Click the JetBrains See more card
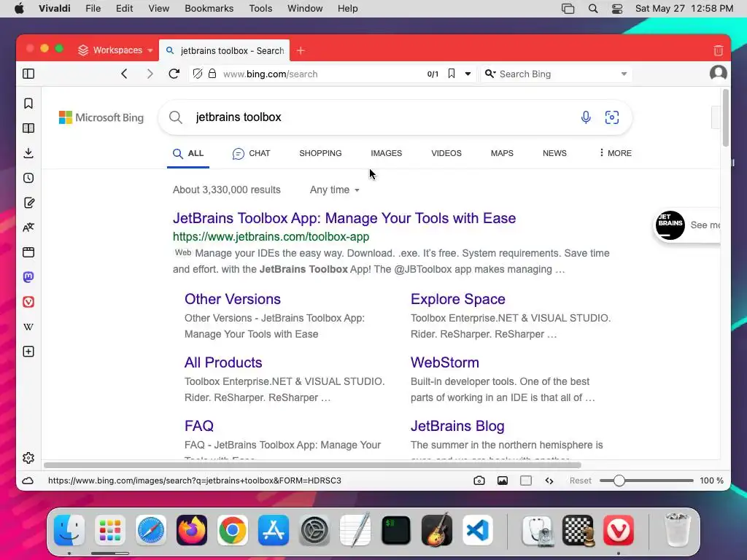 (x=687, y=225)
